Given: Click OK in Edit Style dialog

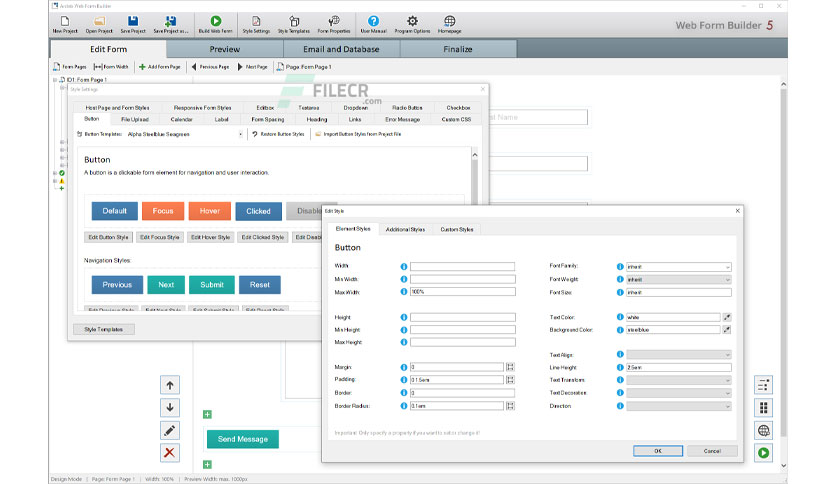Looking at the screenshot, I should click(658, 451).
